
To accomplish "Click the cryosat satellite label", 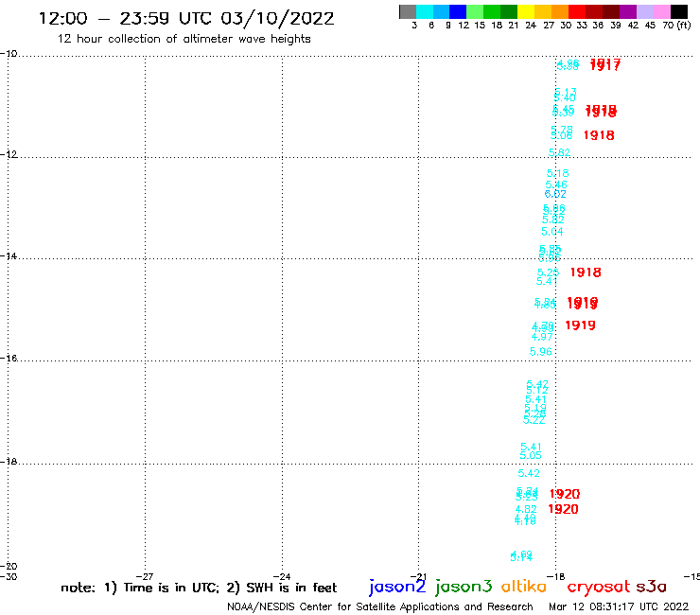I will point(598,588).
